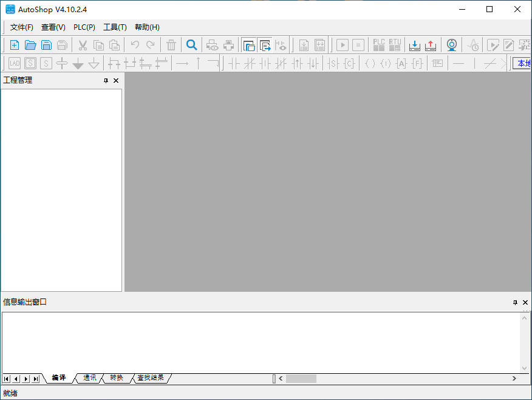The width and height of the screenshot is (532, 400).
Task: Create a new project with the New icon
Action: pos(14,45)
